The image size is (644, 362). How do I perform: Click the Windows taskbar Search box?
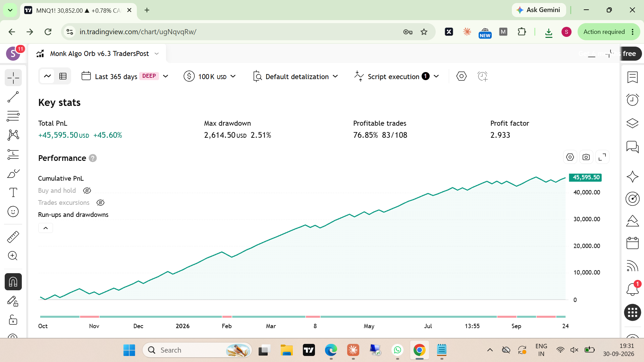click(197, 350)
